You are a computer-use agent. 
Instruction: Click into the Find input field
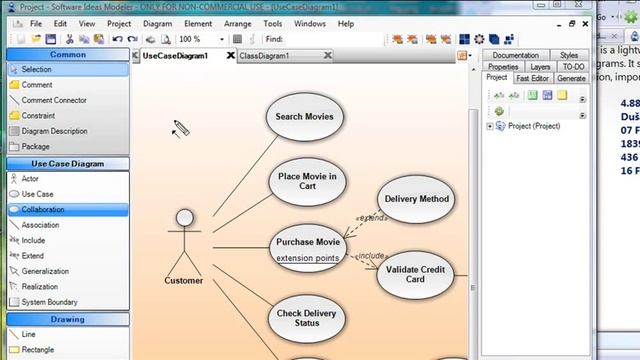click(x=333, y=39)
